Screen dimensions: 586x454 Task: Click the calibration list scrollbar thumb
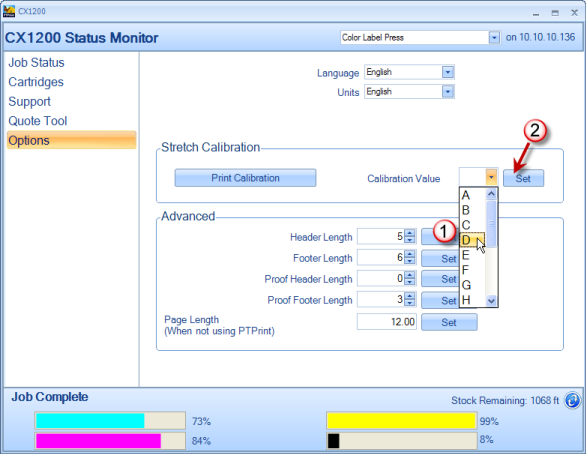coord(491,223)
